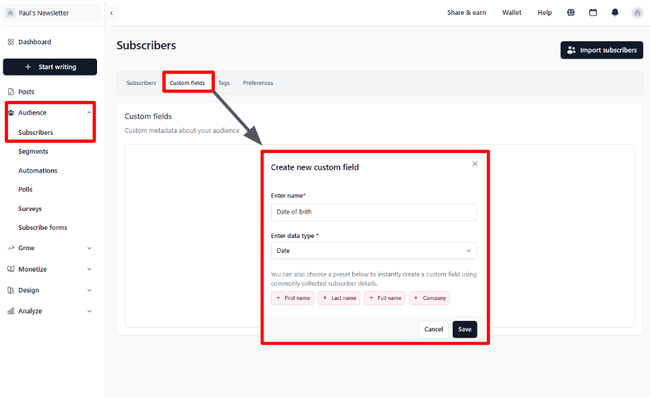Click the Enter name input field
650x397 pixels.
tap(374, 212)
